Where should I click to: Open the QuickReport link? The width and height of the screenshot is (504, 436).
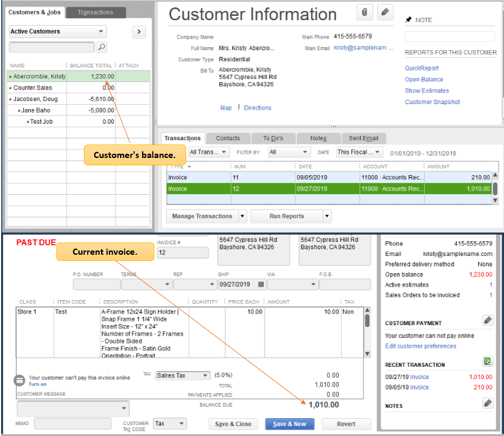(x=421, y=69)
